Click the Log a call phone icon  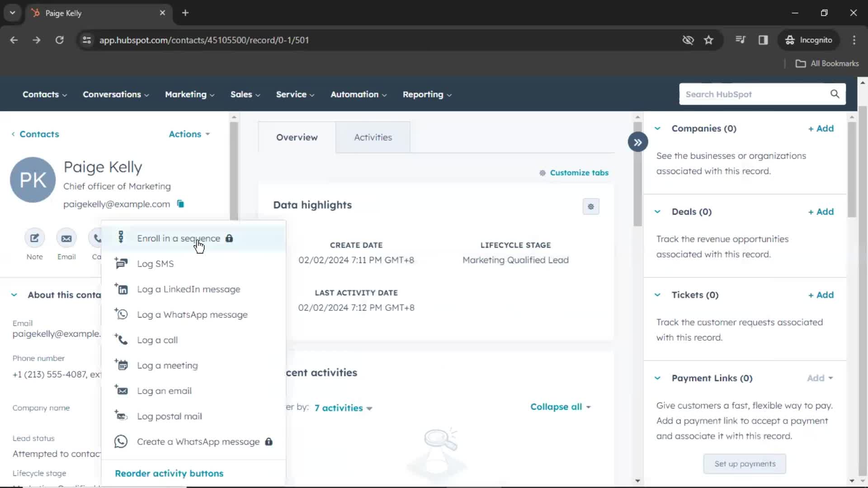tap(121, 339)
